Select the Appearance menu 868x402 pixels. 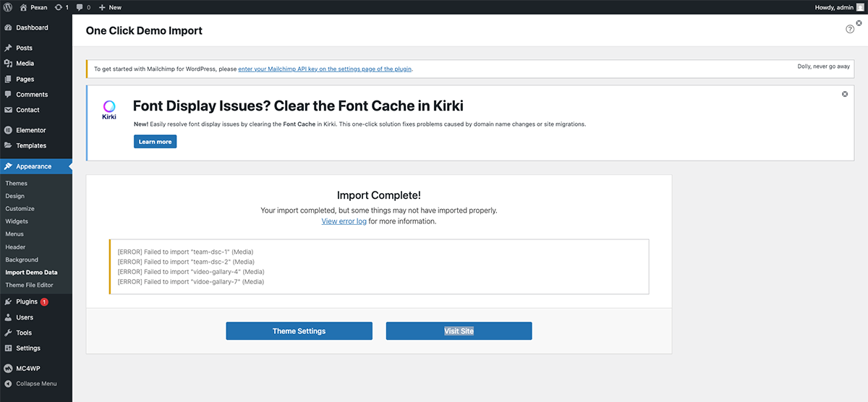[x=36, y=166]
